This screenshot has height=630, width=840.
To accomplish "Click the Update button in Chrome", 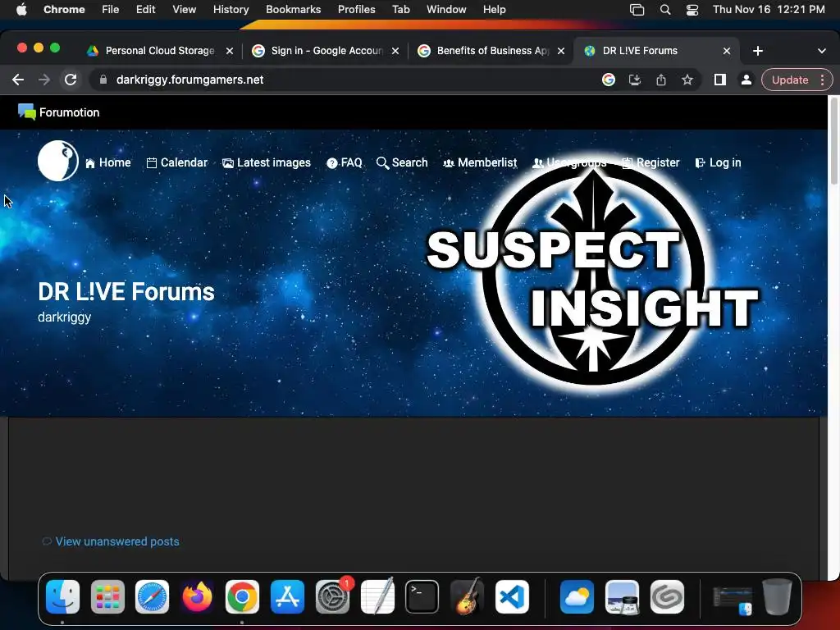I will pyautogui.click(x=790, y=80).
